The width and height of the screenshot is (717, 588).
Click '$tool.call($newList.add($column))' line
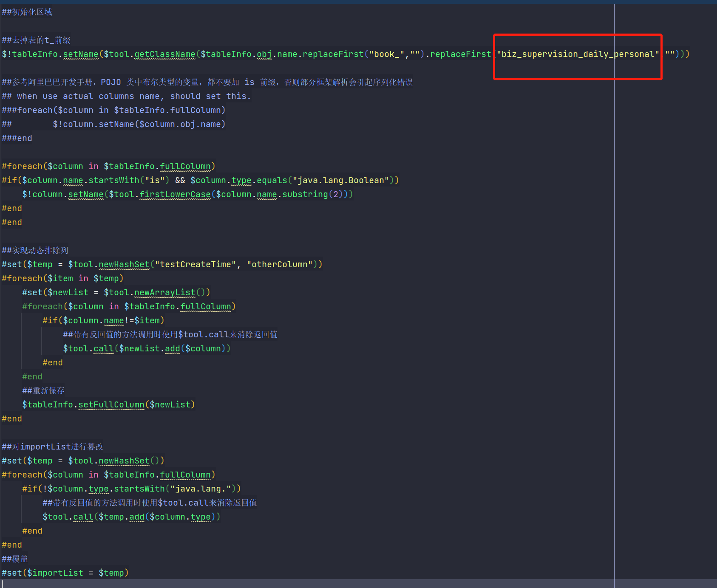pos(147,348)
